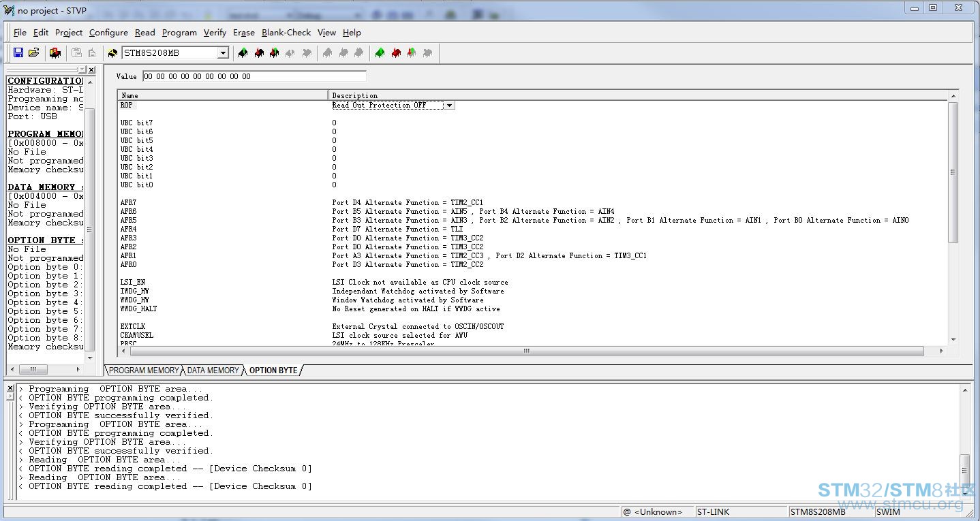Image resolution: width=980 pixels, height=521 pixels.
Task: Close the output log pane using its X
Action: (10, 388)
